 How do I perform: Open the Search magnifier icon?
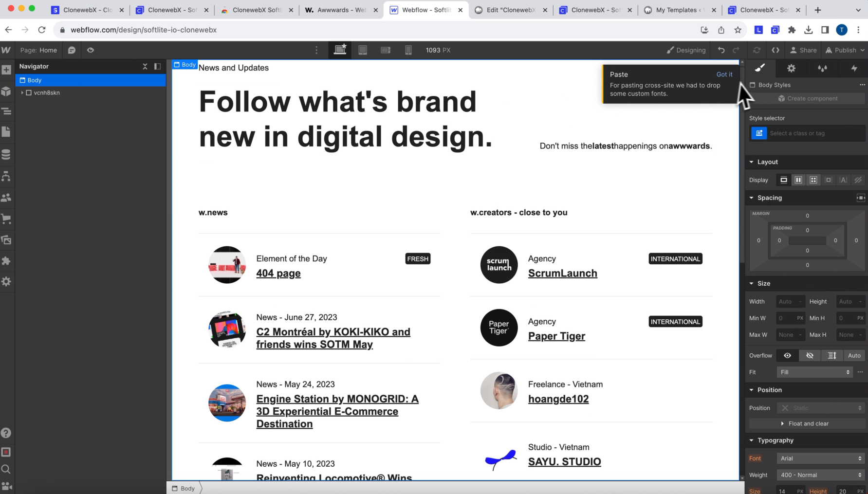coord(6,469)
